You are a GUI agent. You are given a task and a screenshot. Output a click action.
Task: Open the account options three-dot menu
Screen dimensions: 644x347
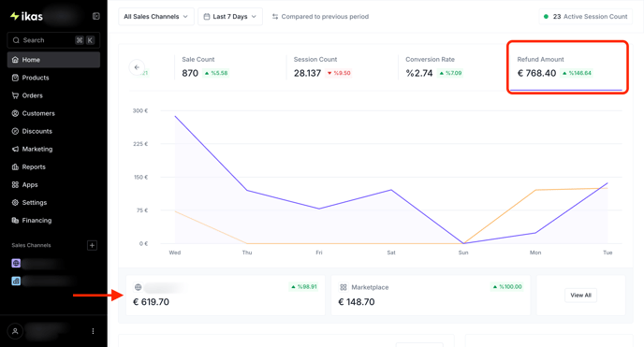(x=93, y=331)
